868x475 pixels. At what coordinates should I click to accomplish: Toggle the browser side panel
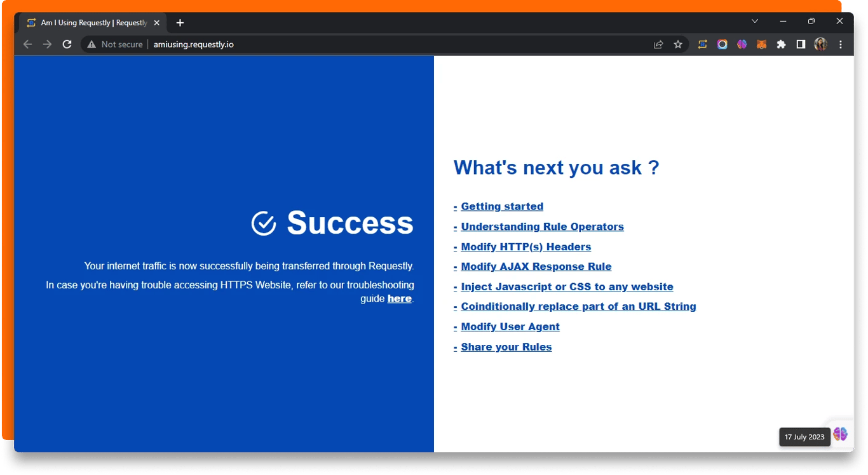pos(801,44)
